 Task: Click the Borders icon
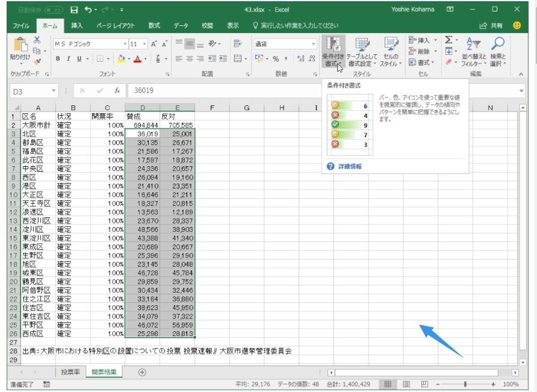pos(100,58)
